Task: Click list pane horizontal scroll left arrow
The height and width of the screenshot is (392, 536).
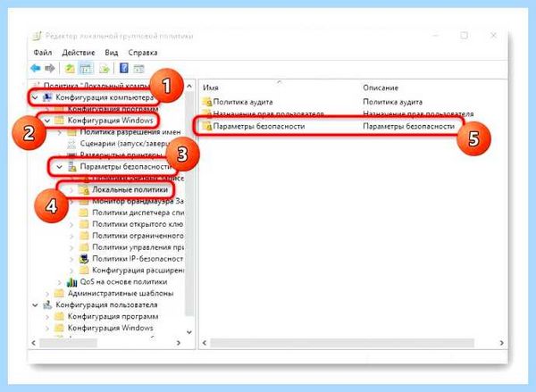Action: 205,343
